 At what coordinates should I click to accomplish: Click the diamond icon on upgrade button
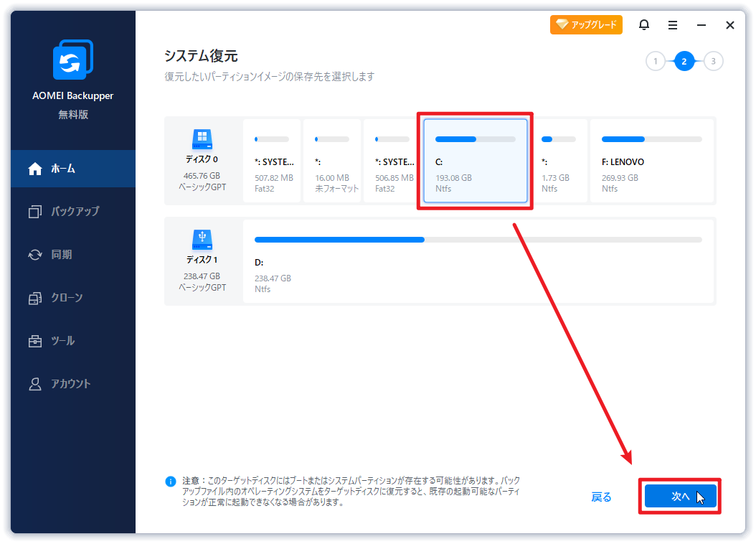(562, 25)
